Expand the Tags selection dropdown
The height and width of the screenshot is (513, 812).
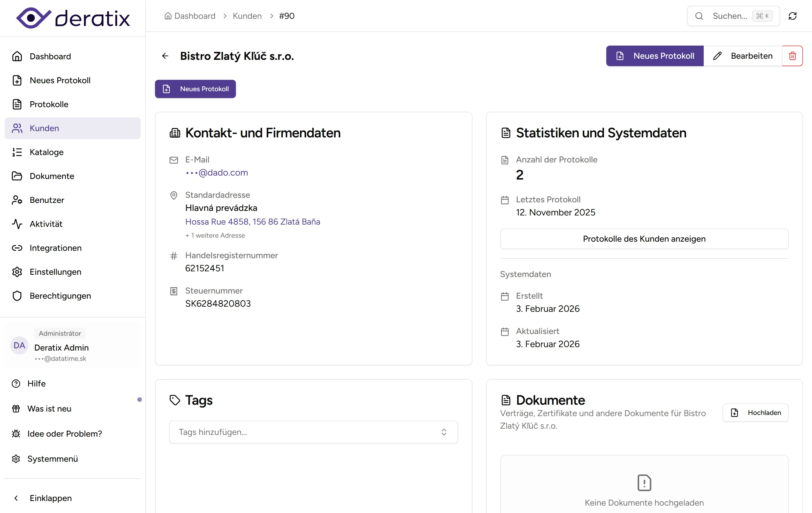point(444,432)
